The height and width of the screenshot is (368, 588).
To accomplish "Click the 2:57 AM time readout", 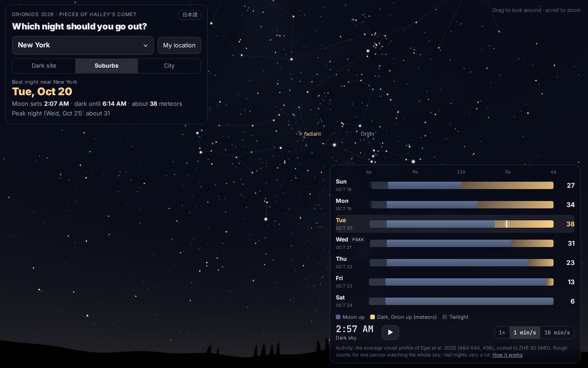I will tap(354, 329).
